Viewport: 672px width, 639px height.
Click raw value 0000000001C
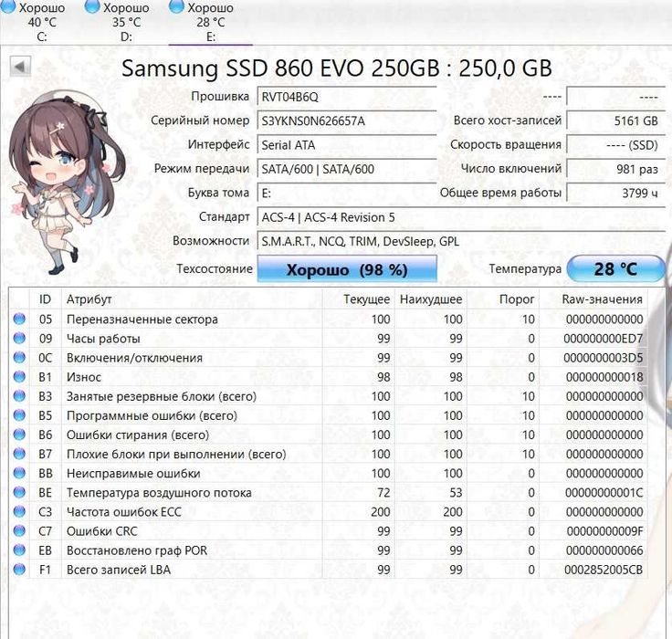[604, 493]
